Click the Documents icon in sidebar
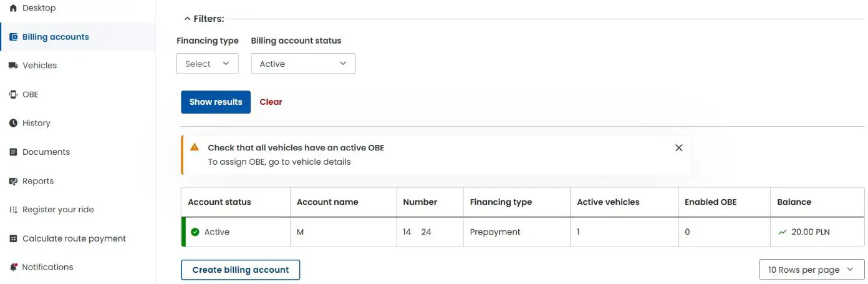The image size is (868, 284). 13,152
